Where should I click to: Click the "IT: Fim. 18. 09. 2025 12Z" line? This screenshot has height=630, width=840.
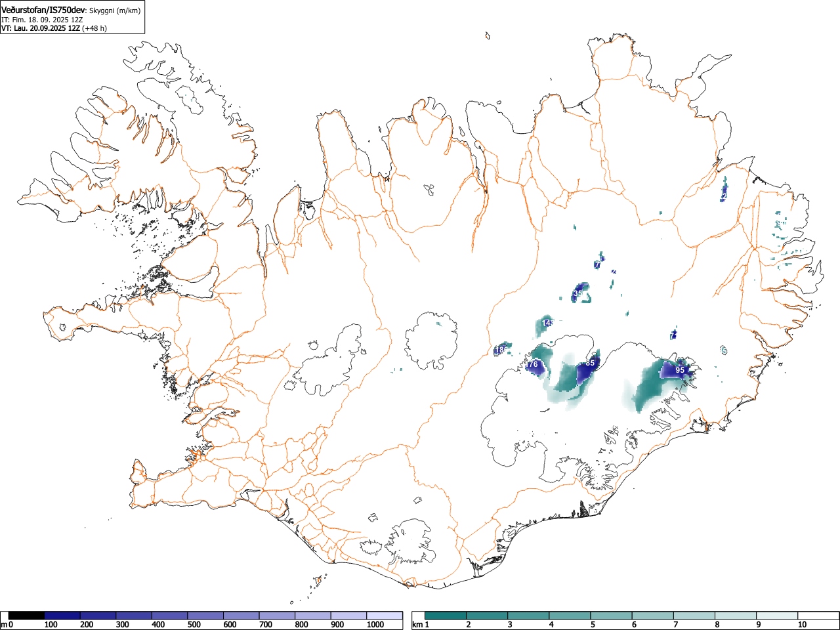point(42,20)
